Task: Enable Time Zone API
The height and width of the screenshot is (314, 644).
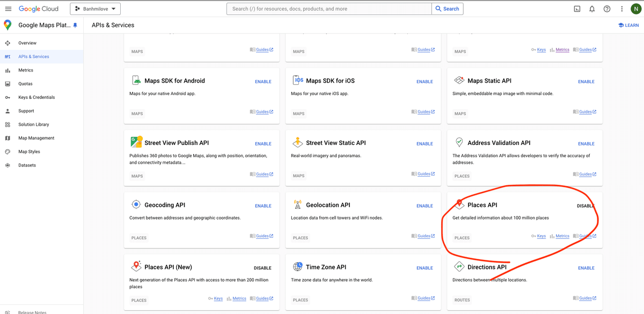Action: (x=425, y=268)
